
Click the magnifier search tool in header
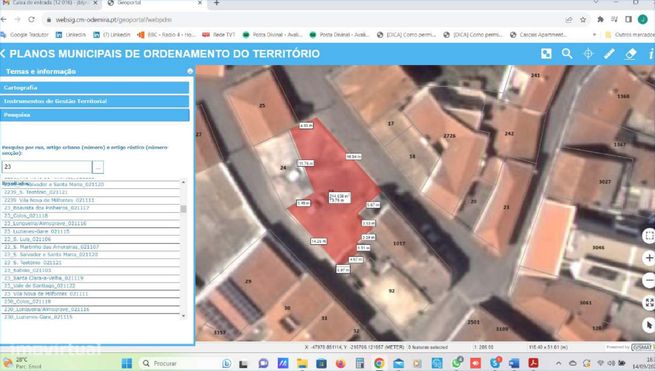point(567,53)
